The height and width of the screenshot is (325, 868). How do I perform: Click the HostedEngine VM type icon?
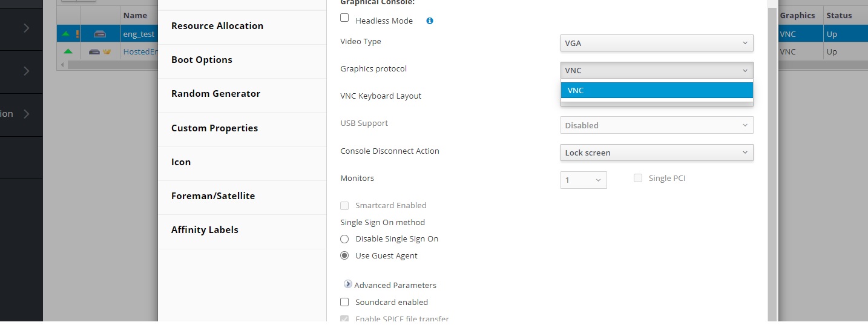coord(94,52)
